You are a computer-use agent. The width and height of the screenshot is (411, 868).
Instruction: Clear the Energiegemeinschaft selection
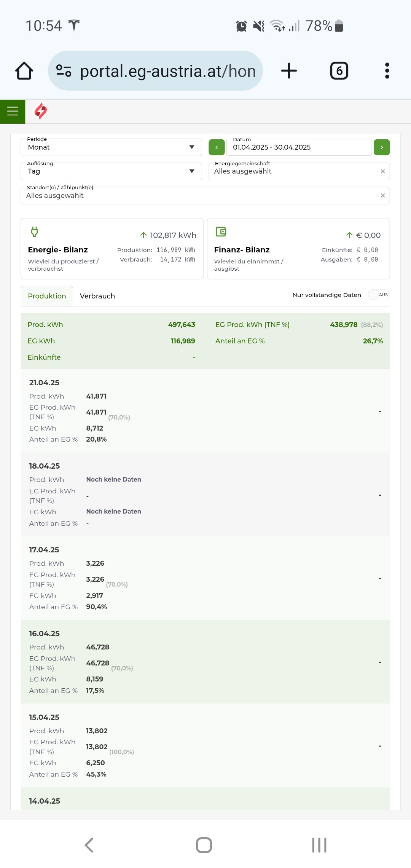point(382,171)
